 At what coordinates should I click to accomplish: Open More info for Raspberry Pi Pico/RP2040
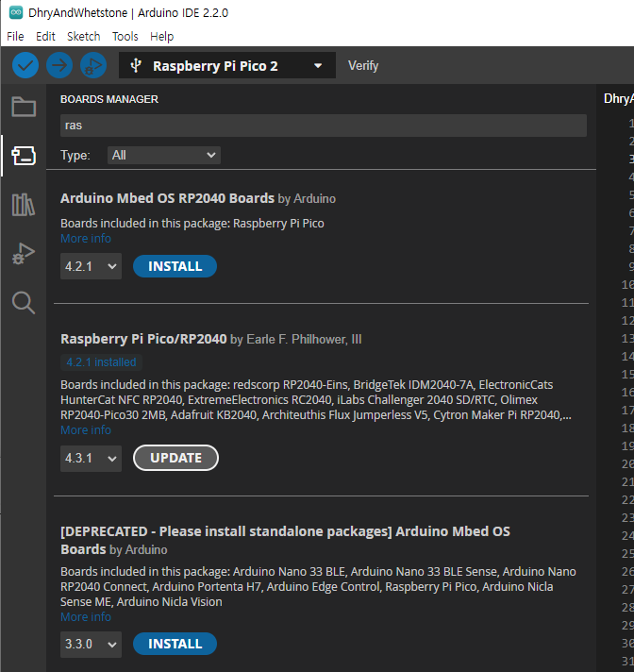click(86, 429)
